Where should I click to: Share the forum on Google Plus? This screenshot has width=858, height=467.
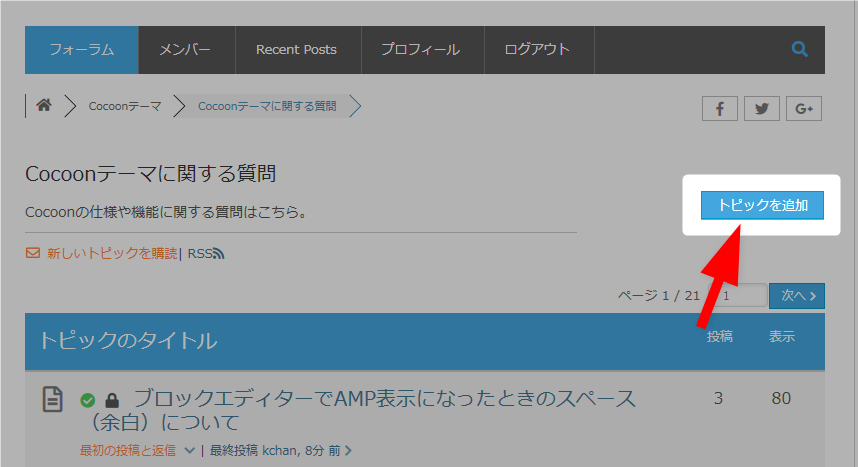(x=804, y=108)
